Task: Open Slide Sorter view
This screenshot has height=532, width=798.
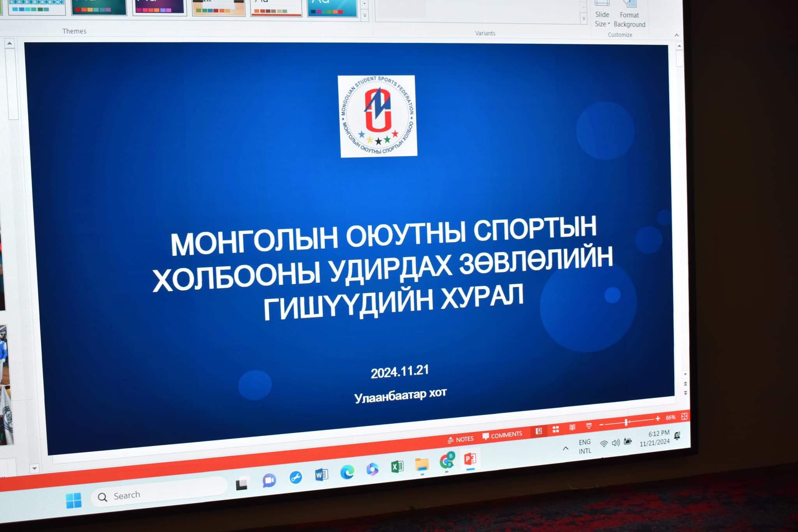Action: [556, 429]
